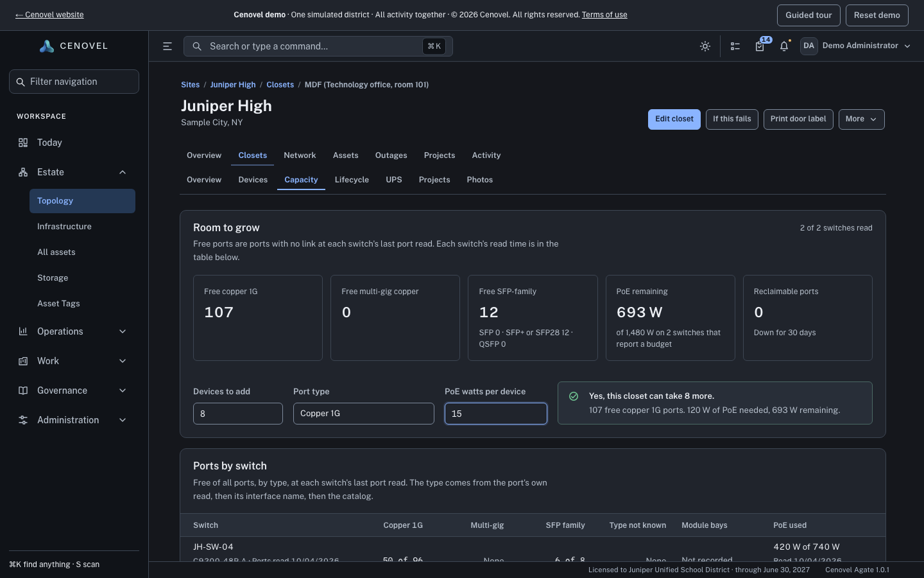Image resolution: width=924 pixels, height=578 pixels.
Task: Select Infrastructure in sidebar
Action: (82, 227)
